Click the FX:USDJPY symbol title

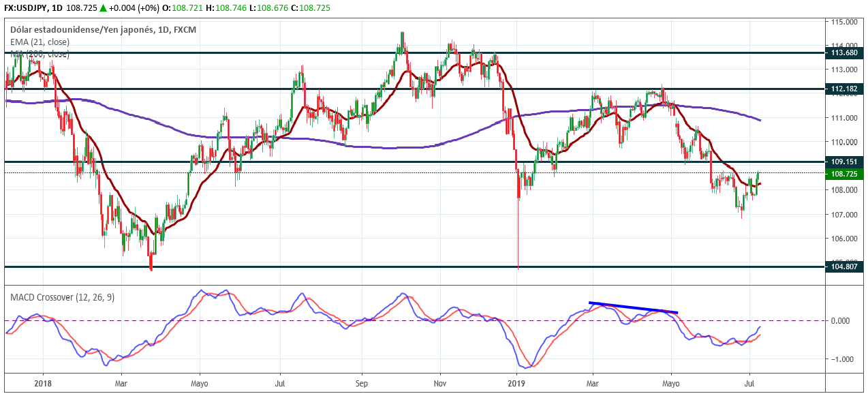pos(25,8)
